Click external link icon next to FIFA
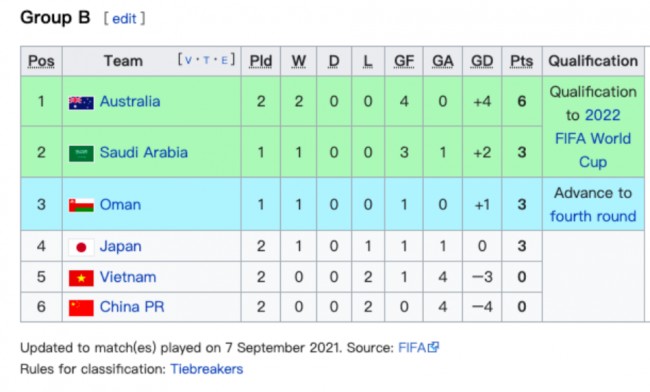Image resolution: width=650 pixels, height=392 pixels. [x=433, y=347]
